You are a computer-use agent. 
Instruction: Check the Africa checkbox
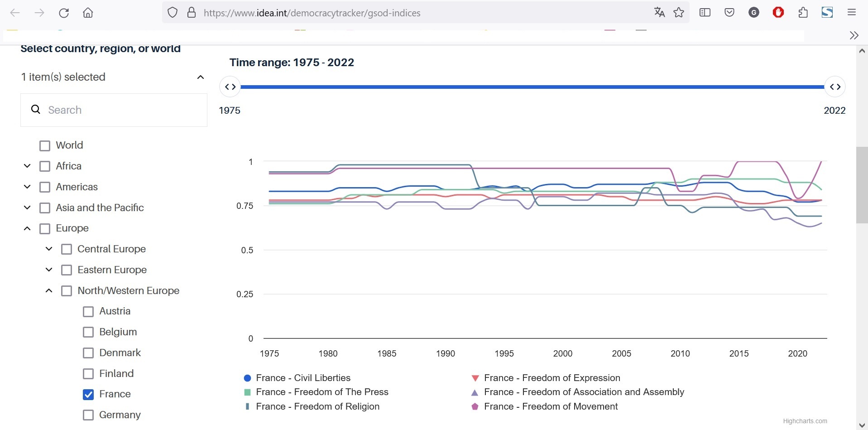(45, 166)
